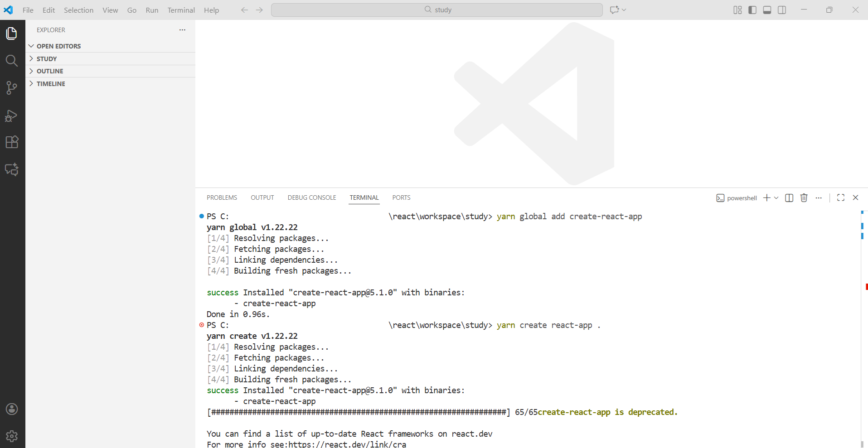Screen dimensions: 868x448
Task: Create a new terminal with plus icon
Action: click(x=767, y=198)
